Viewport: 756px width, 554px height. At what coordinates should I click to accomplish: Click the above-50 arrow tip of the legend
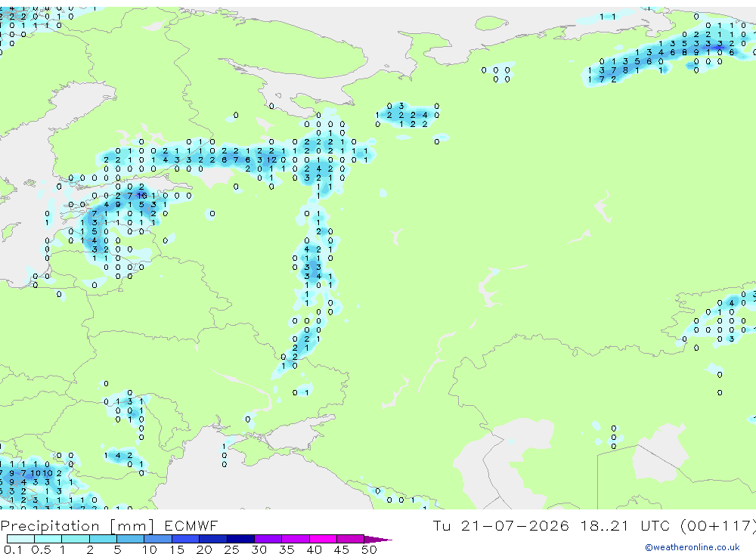377,539
